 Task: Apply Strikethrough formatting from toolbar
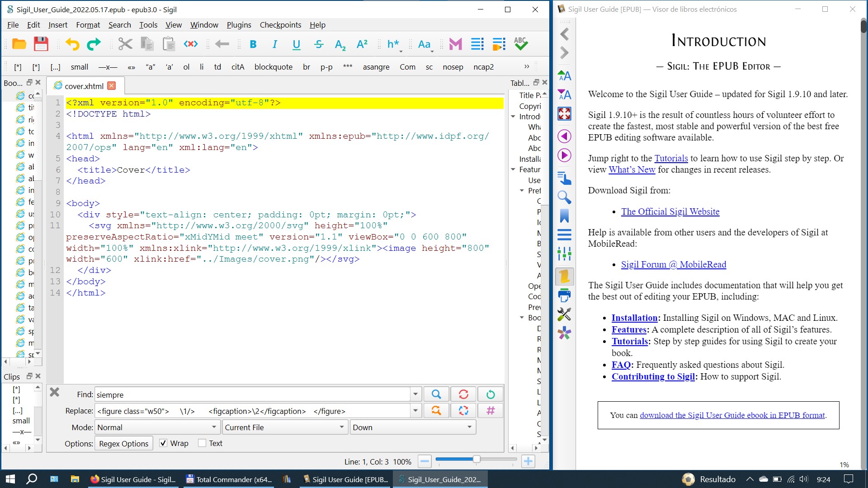318,44
